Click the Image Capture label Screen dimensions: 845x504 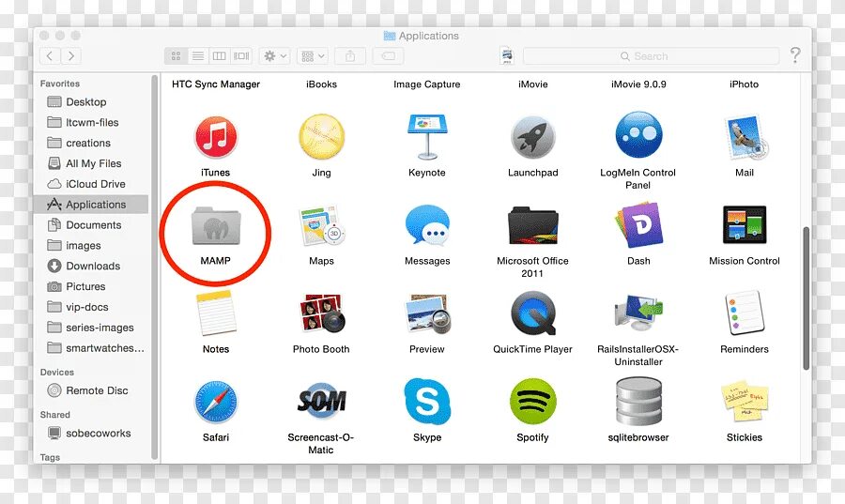pos(427,84)
